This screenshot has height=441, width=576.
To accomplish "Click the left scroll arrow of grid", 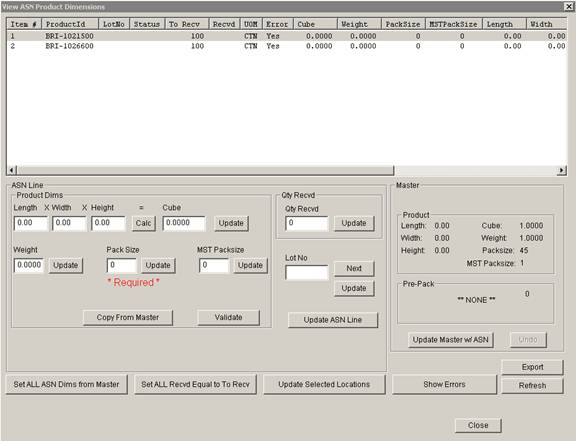I will click(11, 170).
